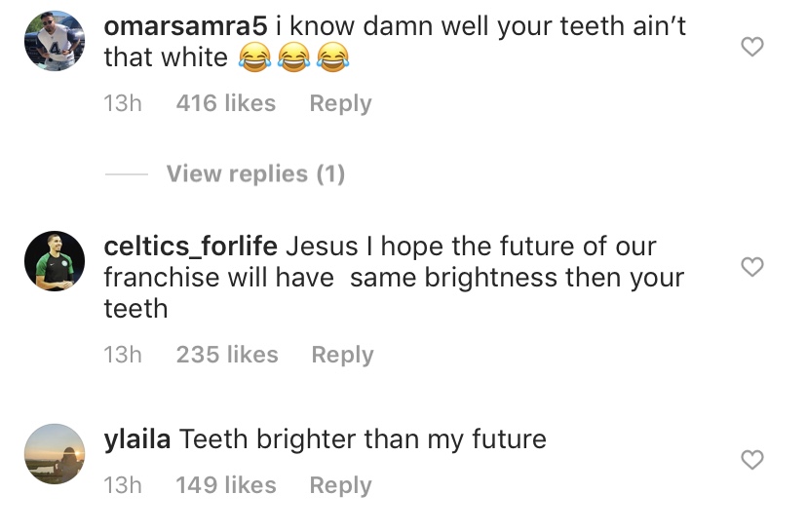
Task: Expand View replies (1) under omarsamra5's comment
Action: tap(255, 174)
